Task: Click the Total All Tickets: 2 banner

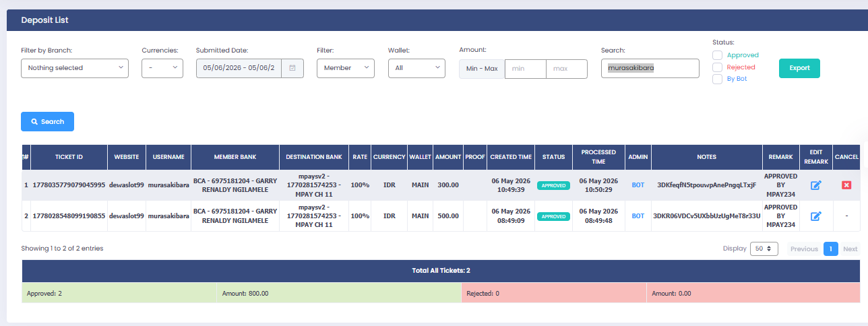Action: [441, 271]
